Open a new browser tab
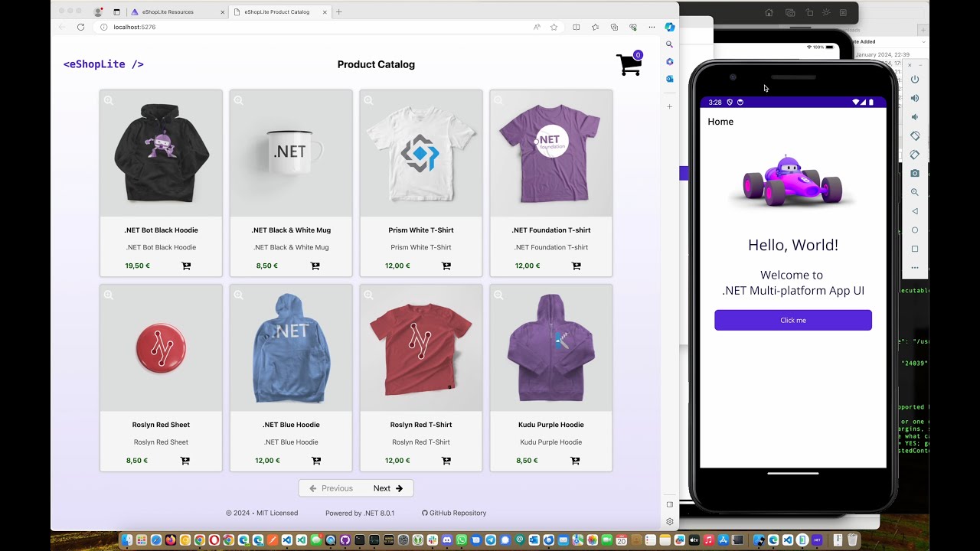 pos(339,11)
